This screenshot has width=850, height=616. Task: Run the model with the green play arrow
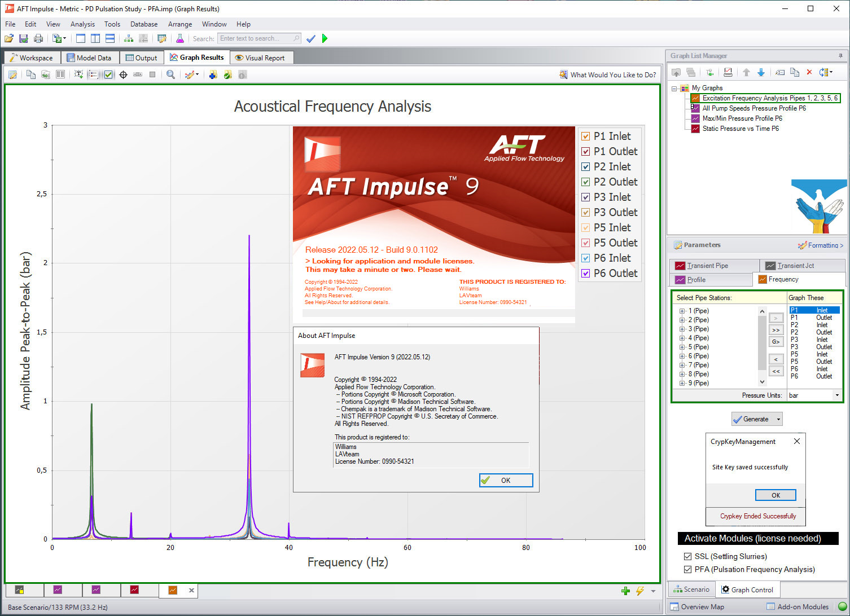click(325, 38)
